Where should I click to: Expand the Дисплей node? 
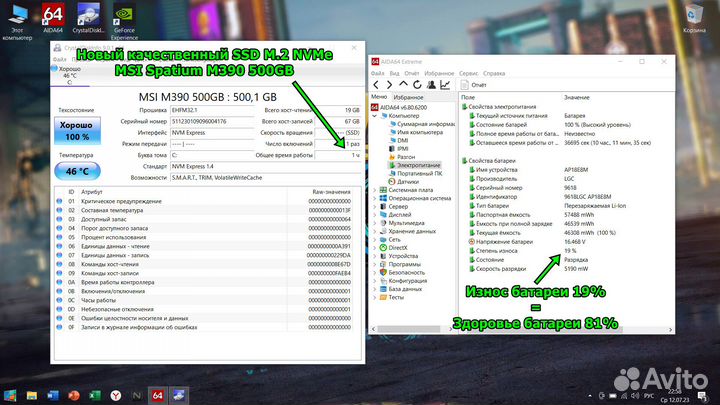[374, 215]
